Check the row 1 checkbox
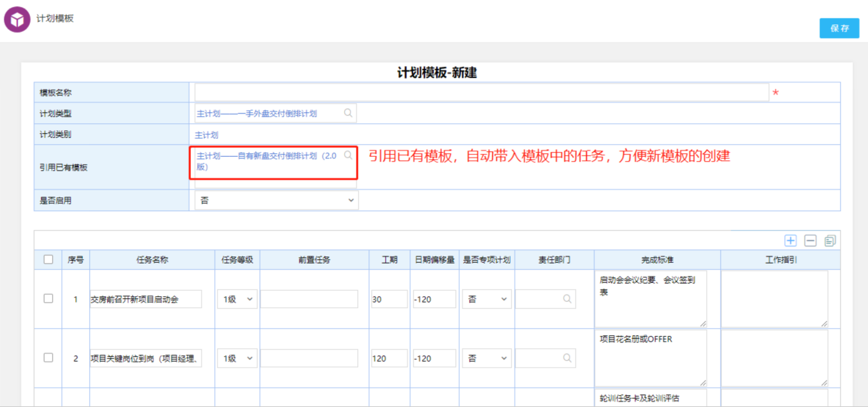 point(48,299)
